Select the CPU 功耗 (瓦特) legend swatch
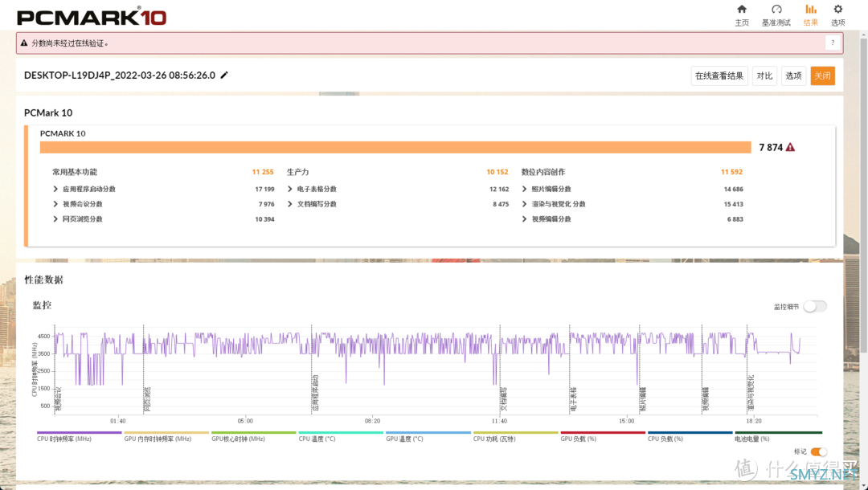Screen dimensions: 868x490 [515, 432]
